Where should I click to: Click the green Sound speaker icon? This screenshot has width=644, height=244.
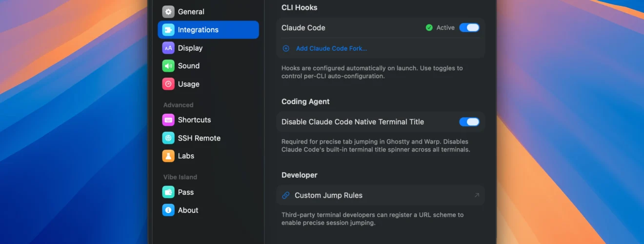[x=168, y=66]
